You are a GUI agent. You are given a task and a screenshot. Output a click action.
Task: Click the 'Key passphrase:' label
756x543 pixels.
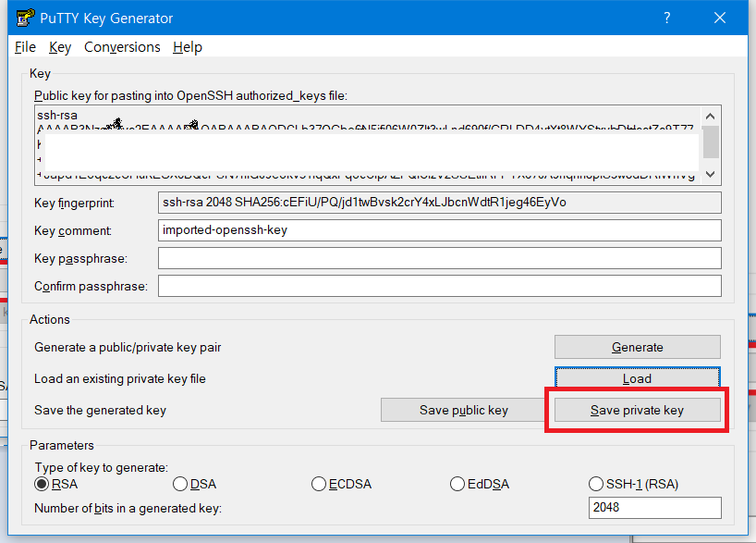(81, 259)
